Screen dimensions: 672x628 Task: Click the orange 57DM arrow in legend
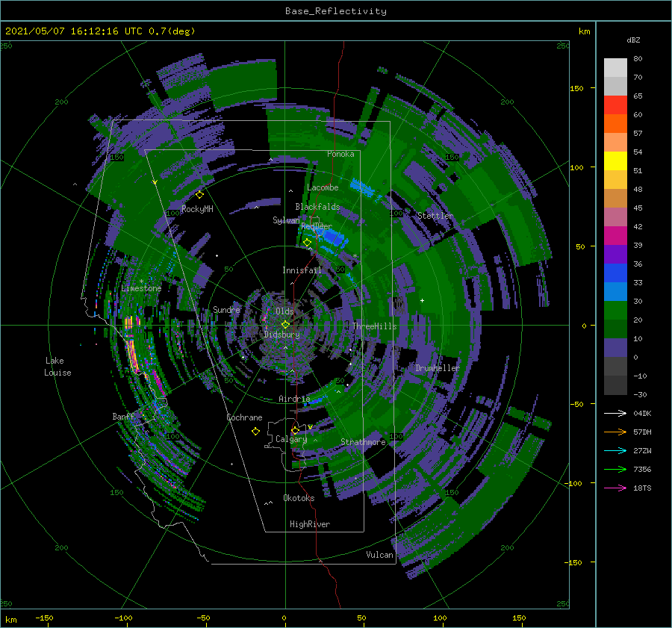click(x=615, y=432)
